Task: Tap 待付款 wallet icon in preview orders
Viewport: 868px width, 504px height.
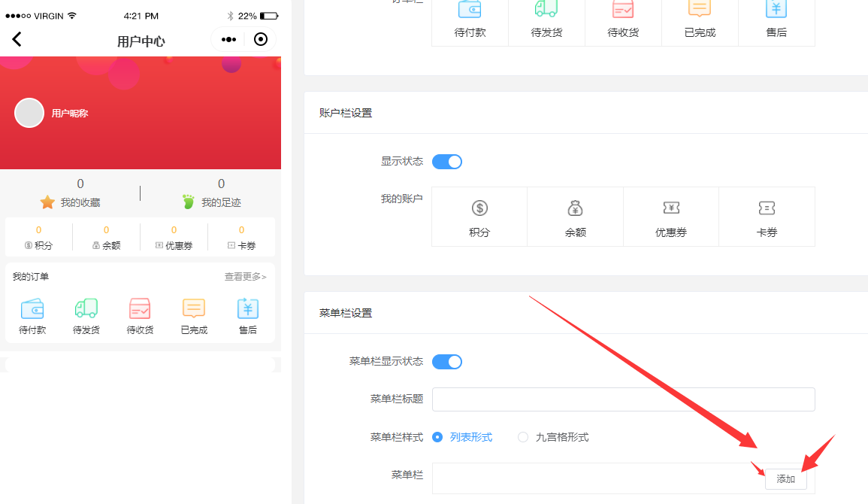Action: (x=32, y=308)
